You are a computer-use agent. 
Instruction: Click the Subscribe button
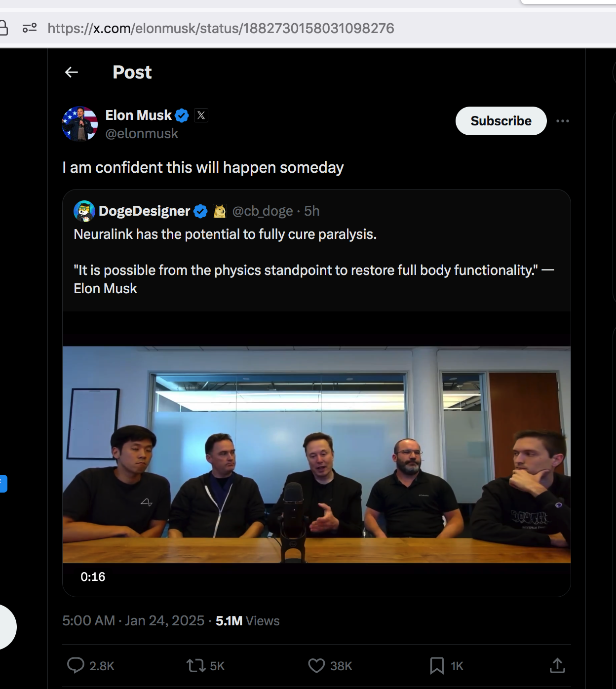click(501, 121)
